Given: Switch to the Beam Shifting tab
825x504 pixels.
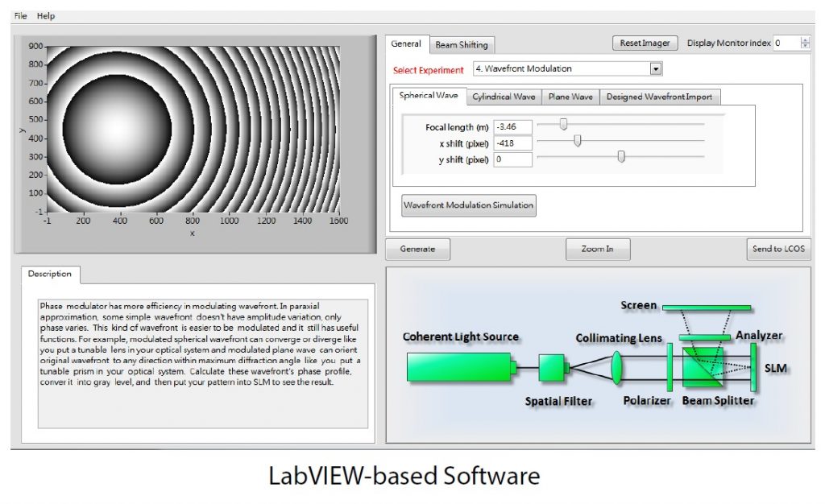Looking at the screenshot, I should pos(462,44).
